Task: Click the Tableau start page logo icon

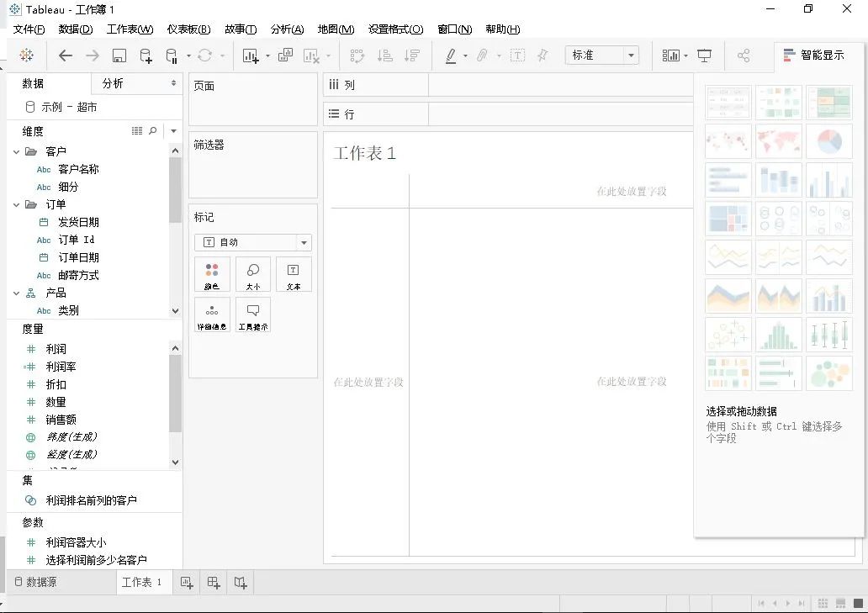Action: pos(26,55)
